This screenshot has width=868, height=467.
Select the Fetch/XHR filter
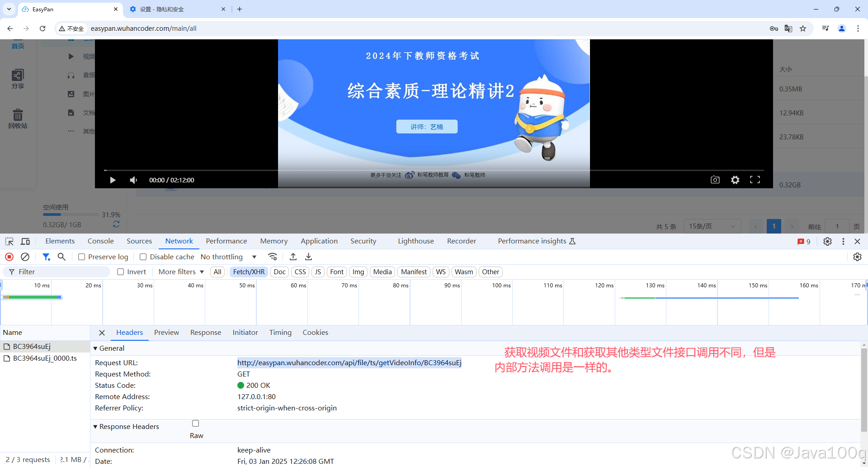click(249, 272)
